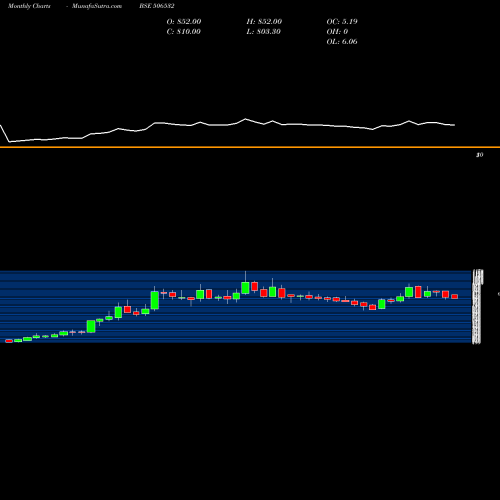
Task: Select the 'O: 852.00' open value
Action: [x=184, y=22]
